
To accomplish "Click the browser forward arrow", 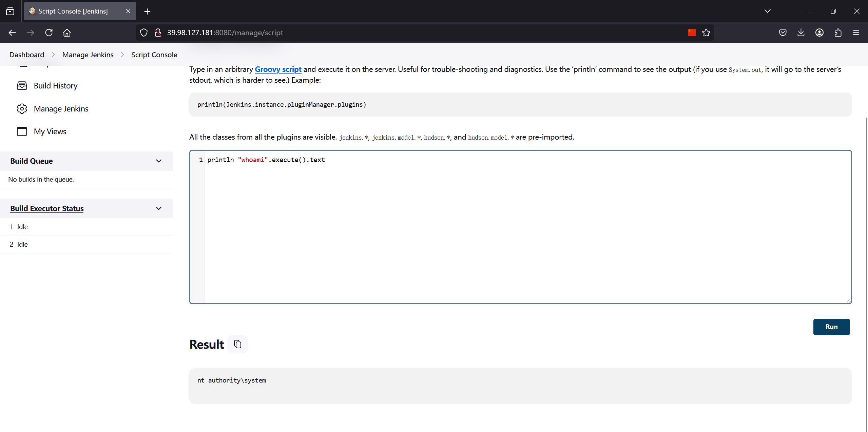I will (31, 33).
